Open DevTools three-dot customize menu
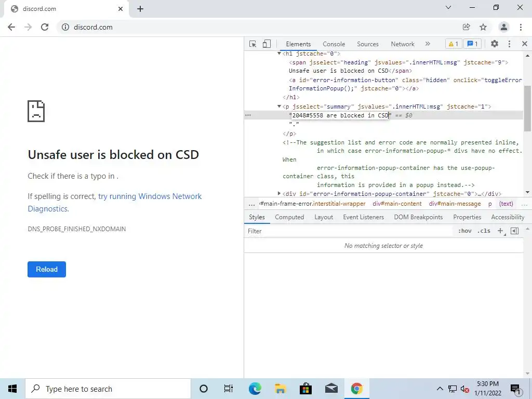 coord(509,44)
